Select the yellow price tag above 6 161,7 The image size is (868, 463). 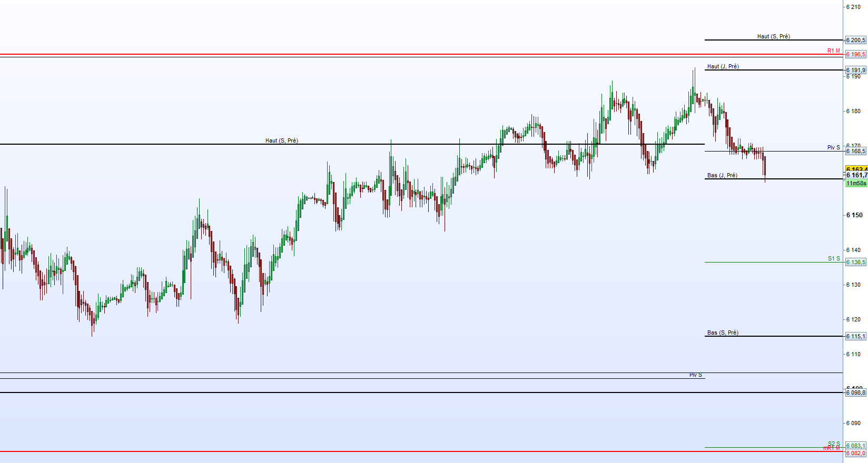[x=856, y=169]
